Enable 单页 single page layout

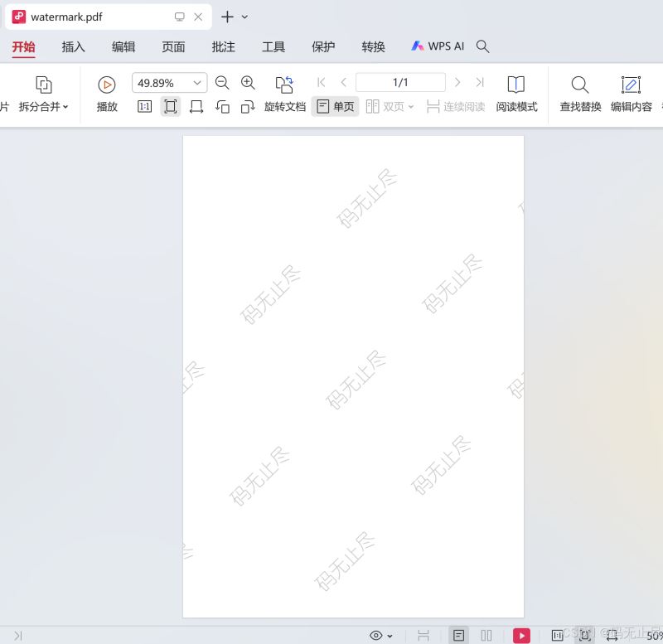tap(336, 107)
